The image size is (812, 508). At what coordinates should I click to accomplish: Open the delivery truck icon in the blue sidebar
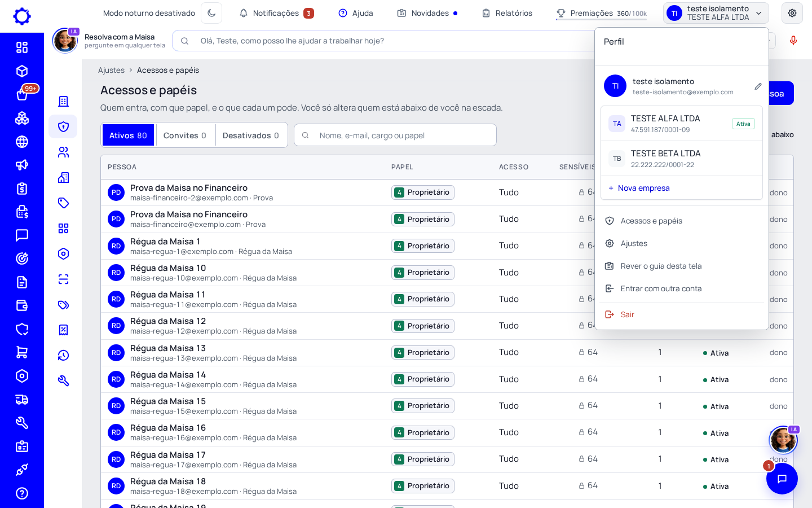(22, 400)
